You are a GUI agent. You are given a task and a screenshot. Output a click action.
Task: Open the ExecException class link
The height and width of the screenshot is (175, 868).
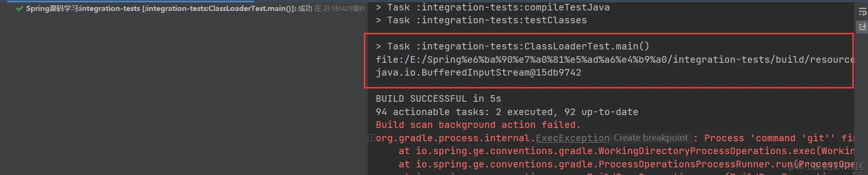[x=572, y=138]
